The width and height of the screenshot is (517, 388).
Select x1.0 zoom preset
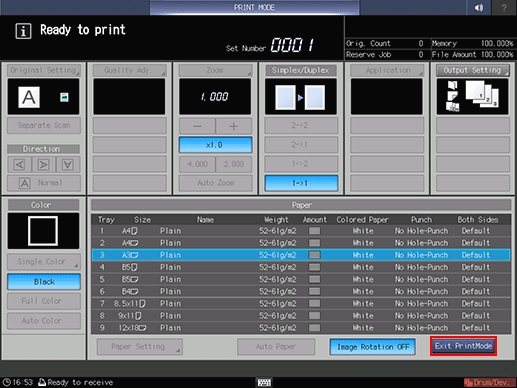point(215,145)
